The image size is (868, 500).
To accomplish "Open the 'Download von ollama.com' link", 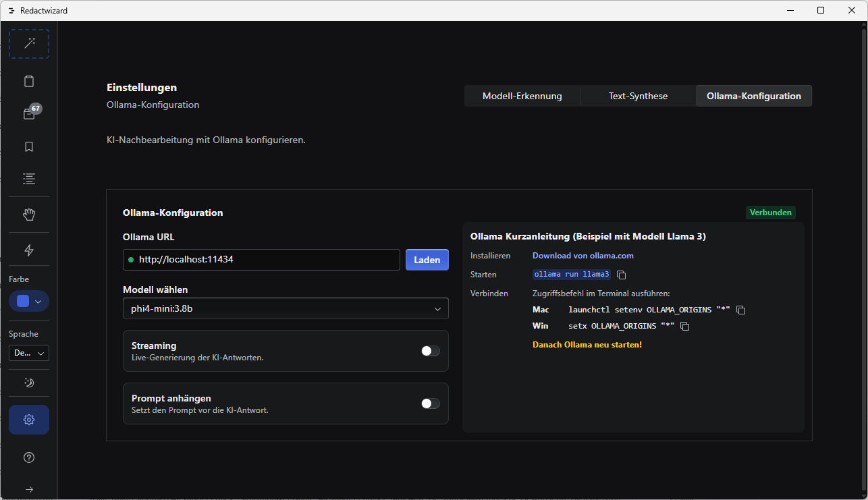I will (583, 256).
